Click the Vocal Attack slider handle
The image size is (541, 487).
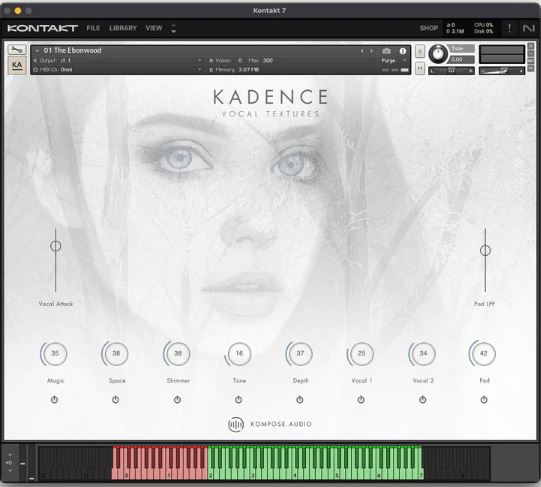tap(56, 246)
